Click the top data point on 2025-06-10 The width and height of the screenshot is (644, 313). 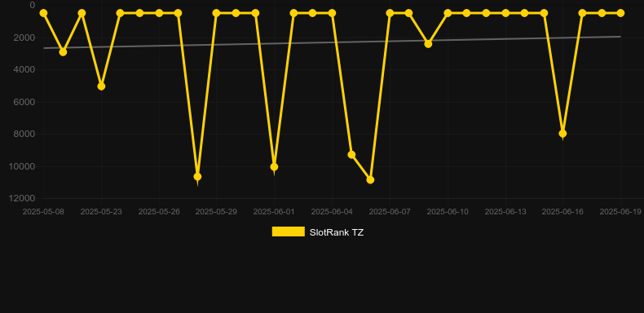(x=448, y=13)
